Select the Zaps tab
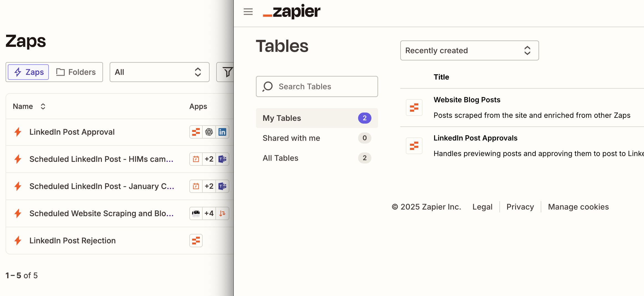This screenshot has width=644, height=296. (28, 72)
